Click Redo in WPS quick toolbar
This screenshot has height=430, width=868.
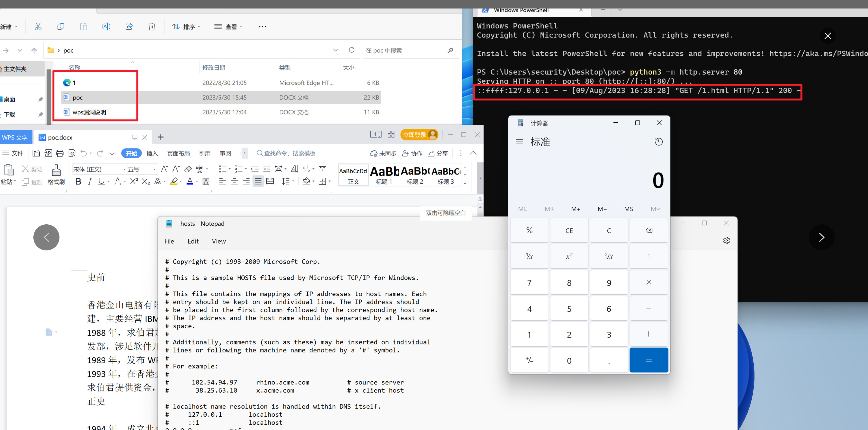[100, 153]
